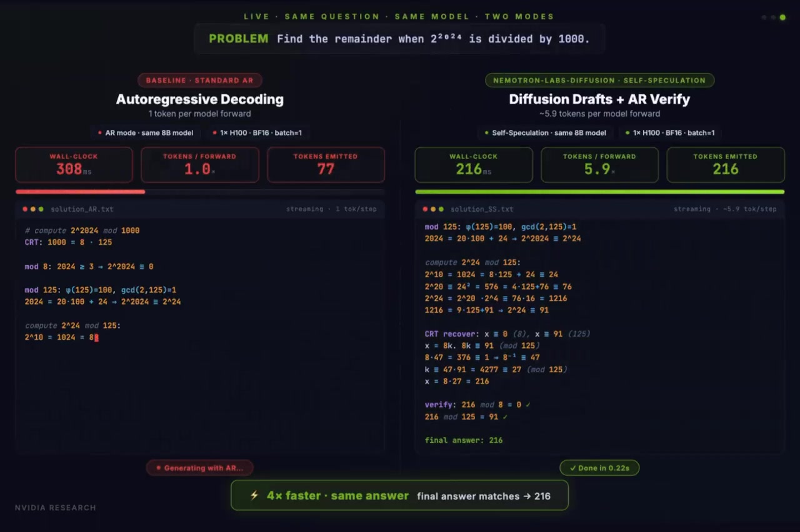This screenshot has width=800, height=532.
Task: Click the problem statement about 2^2024
Action: (433, 39)
